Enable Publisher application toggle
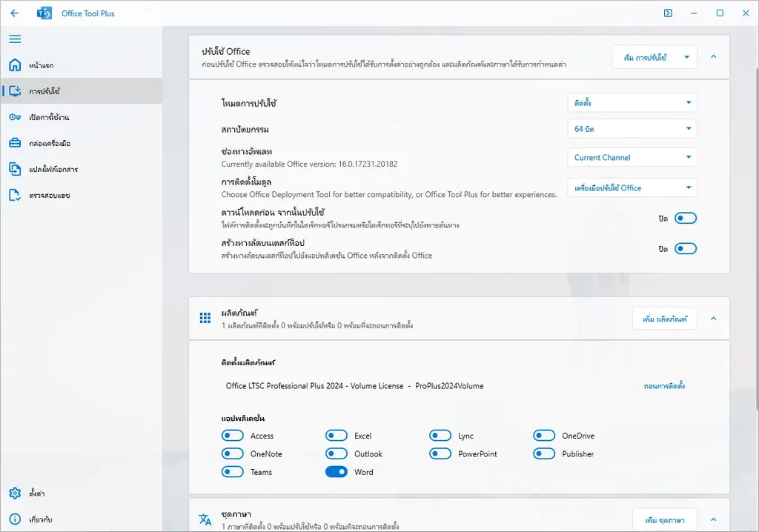The width and height of the screenshot is (759, 532). 544,453
